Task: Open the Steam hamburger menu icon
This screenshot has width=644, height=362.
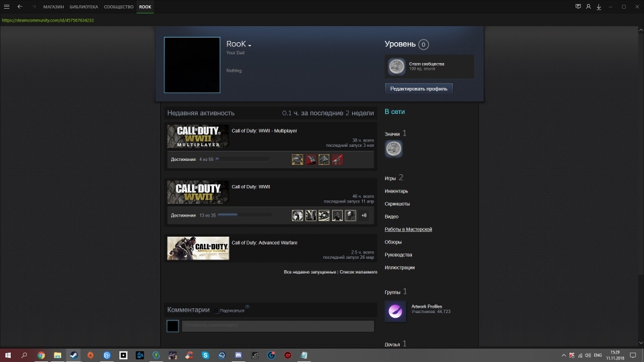Action: pos(7,7)
